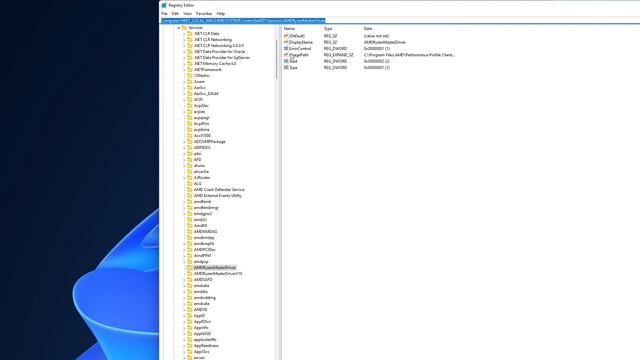The image size is (640, 360).
Task: Click the AppleSSD folder icon
Action: [x=190, y=333]
